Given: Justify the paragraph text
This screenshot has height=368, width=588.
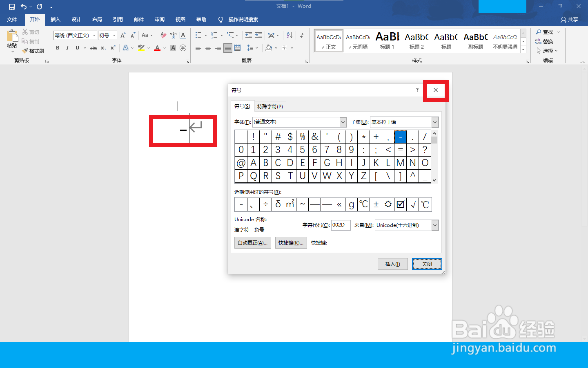Looking at the screenshot, I should [x=228, y=48].
